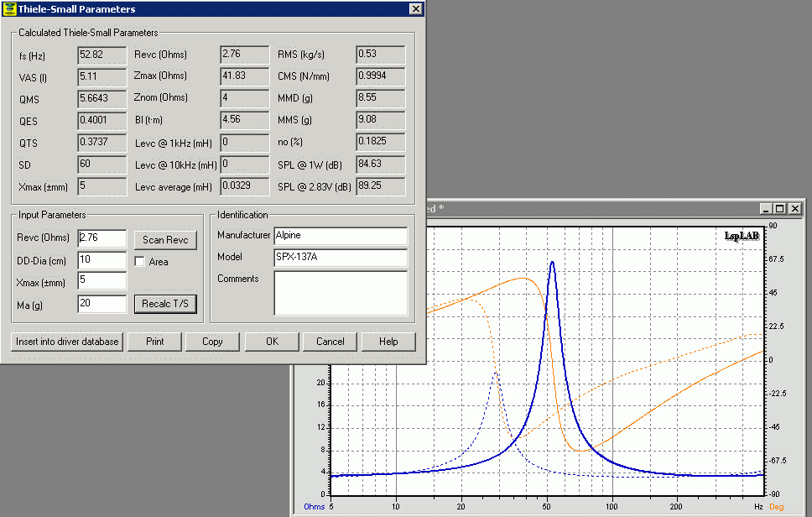812x517 pixels.
Task: Minimize the impedance graph window
Action: 767,208
